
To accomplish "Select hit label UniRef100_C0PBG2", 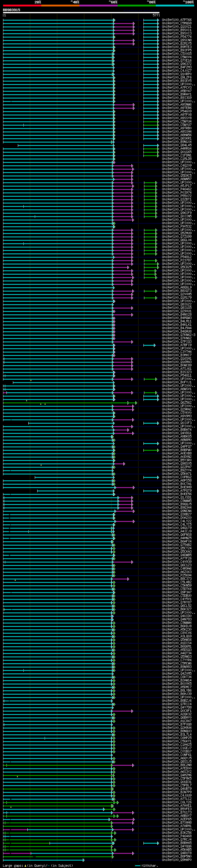I will [176, 477].
